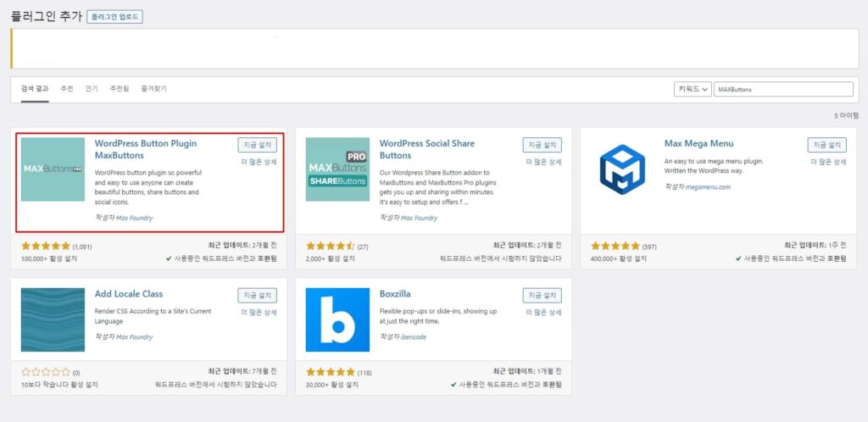Click author Max Foundry under Social Share Buttons
Image resolution: width=868 pixels, height=422 pixels.
pyautogui.click(x=419, y=218)
